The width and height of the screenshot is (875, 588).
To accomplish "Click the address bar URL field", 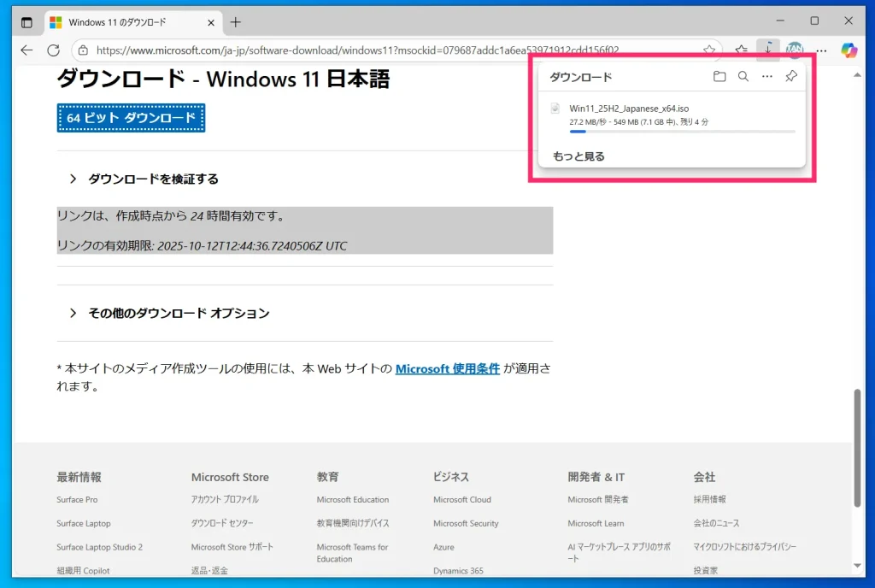I will [385, 50].
